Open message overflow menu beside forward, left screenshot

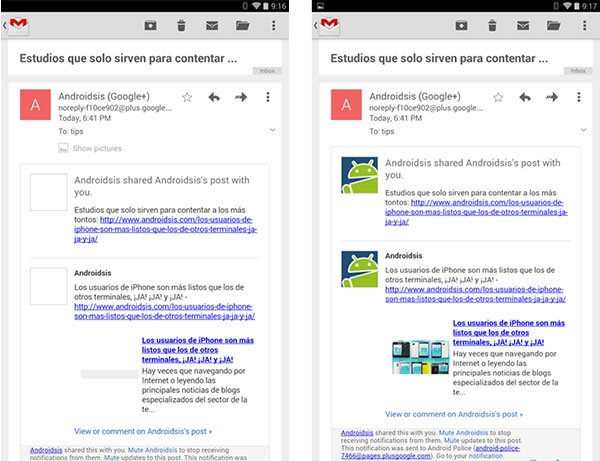point(268,97)
